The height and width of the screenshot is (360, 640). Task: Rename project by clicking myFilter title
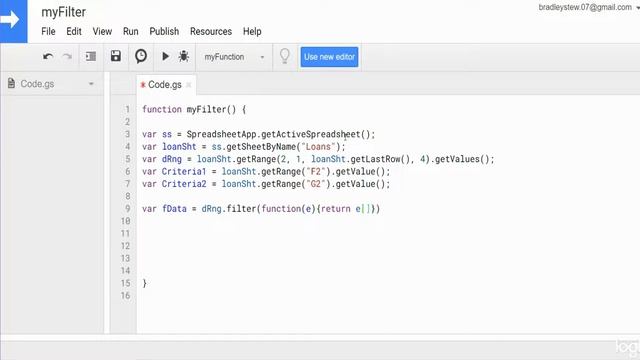(64, 12)
